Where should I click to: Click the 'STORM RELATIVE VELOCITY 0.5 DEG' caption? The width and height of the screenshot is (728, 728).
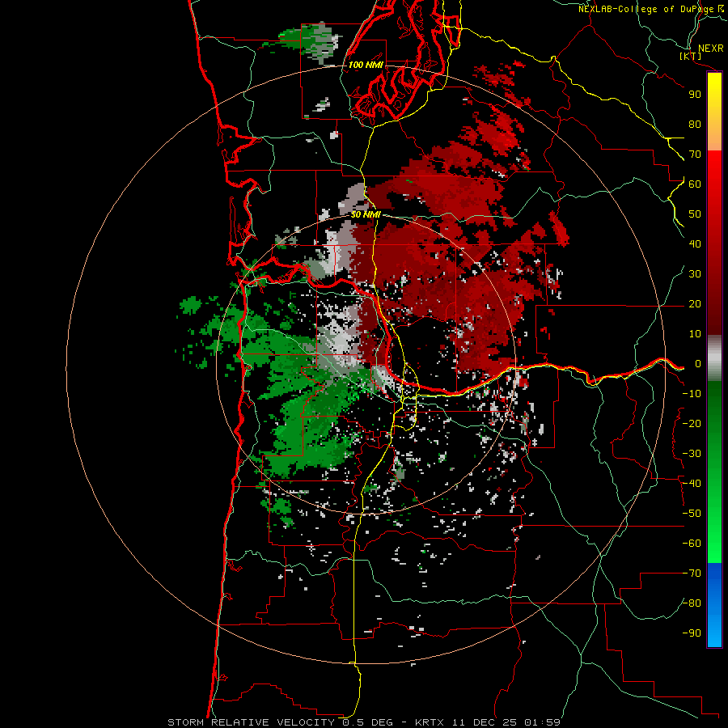280,722
